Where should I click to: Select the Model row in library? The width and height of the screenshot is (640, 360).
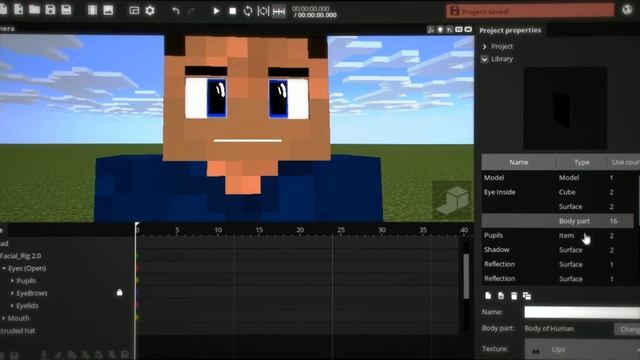coord(558,178)
